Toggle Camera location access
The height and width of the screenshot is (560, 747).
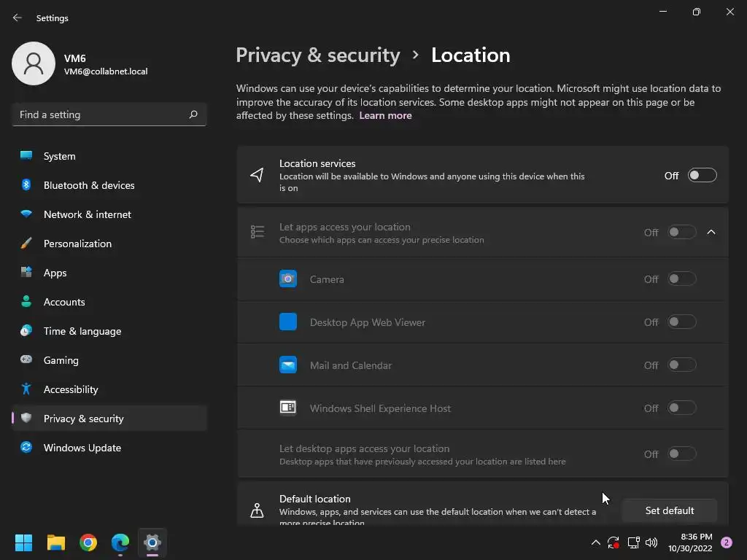coord(681,279)
